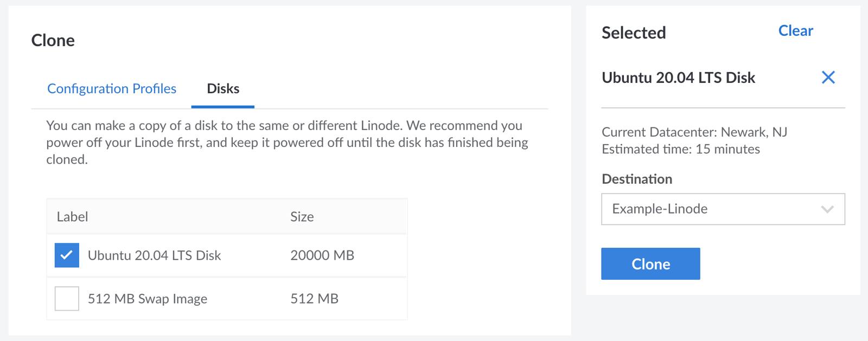Toggle selection of the swap image disk
868x341 pixels.
pyautogui.click(x=66, y=298)
